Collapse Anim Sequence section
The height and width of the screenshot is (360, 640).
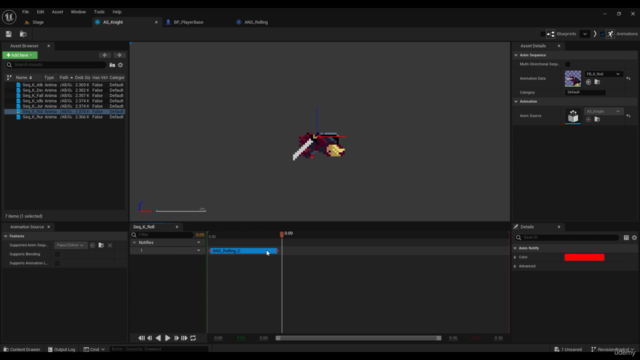pos(516,55)
